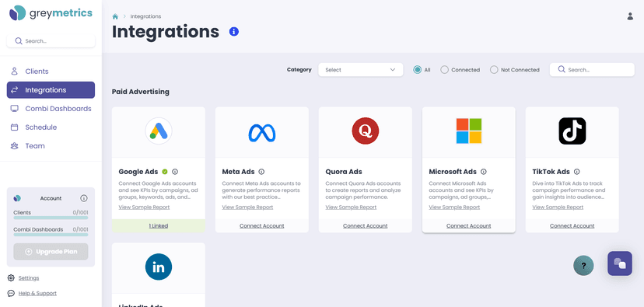644x307 pixels.
Task: Open the Integrations page info icon
Action: pos(234,32)
